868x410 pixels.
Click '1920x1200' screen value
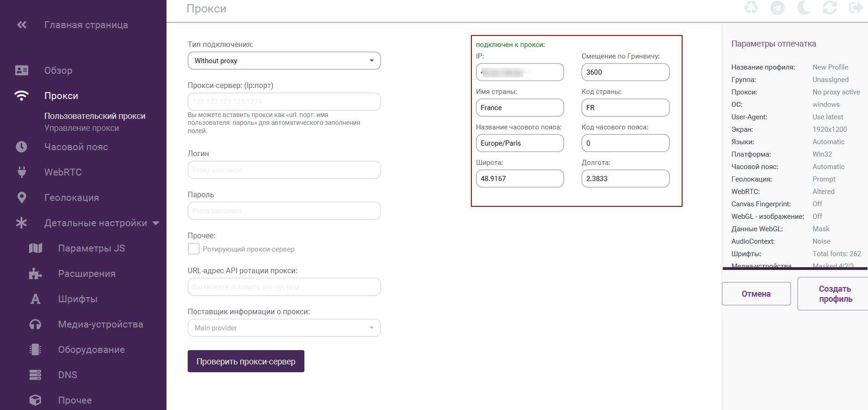tap(830, 129)
